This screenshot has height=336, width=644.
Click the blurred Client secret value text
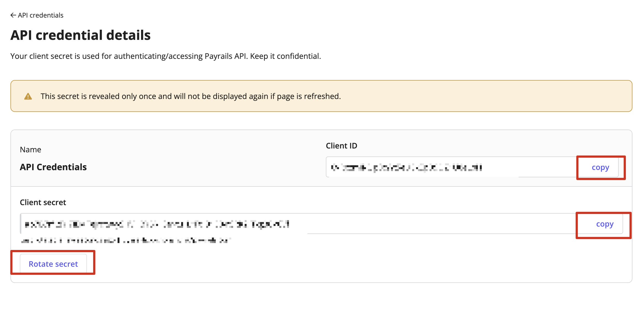pyautogui.click(x=157, y=224)
